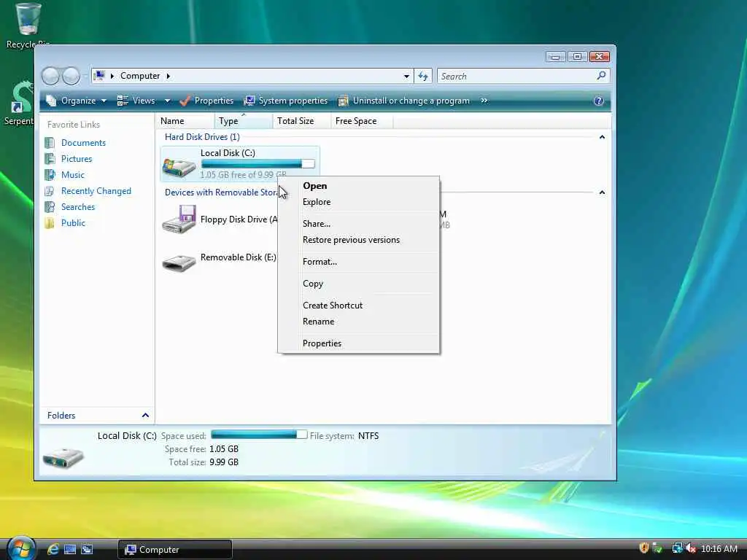Open the Documents favorite link
Screen dimensions: 747x560
coord(83,143)
